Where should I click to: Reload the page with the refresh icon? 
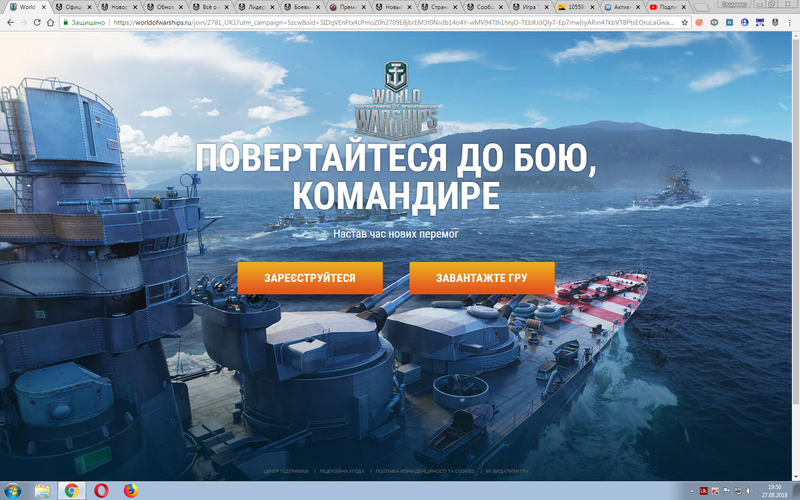coord(37,22)
